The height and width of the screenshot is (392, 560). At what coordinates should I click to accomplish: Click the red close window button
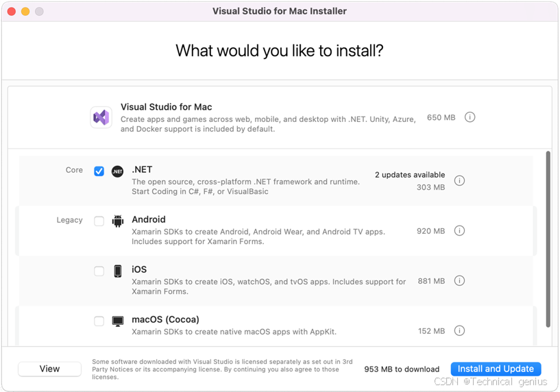pyautogui.click(x=12, y=12)
